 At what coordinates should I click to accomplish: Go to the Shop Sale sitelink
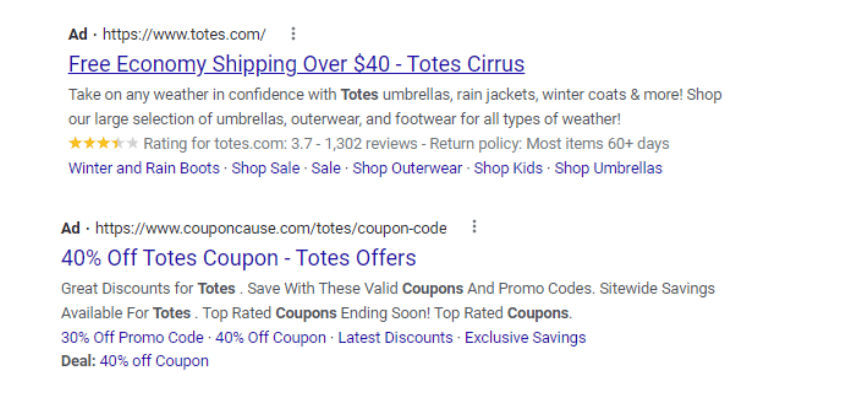tap(266, 168)
